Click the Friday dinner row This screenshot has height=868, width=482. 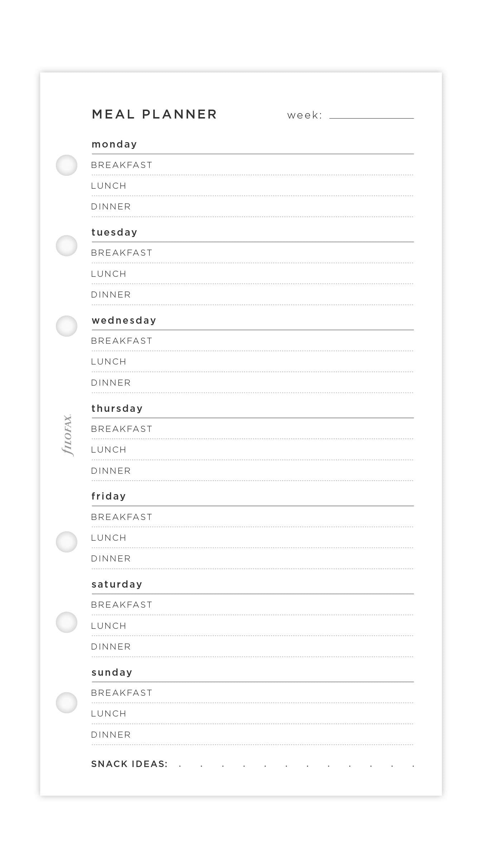[x=252, y=559]
